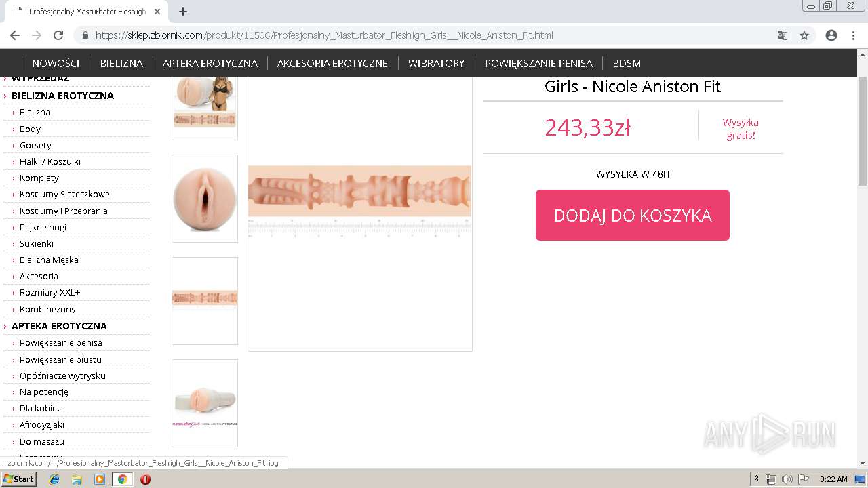Click the address bar URL
Viewport: 868px width, 488px height.
[324, 35]
